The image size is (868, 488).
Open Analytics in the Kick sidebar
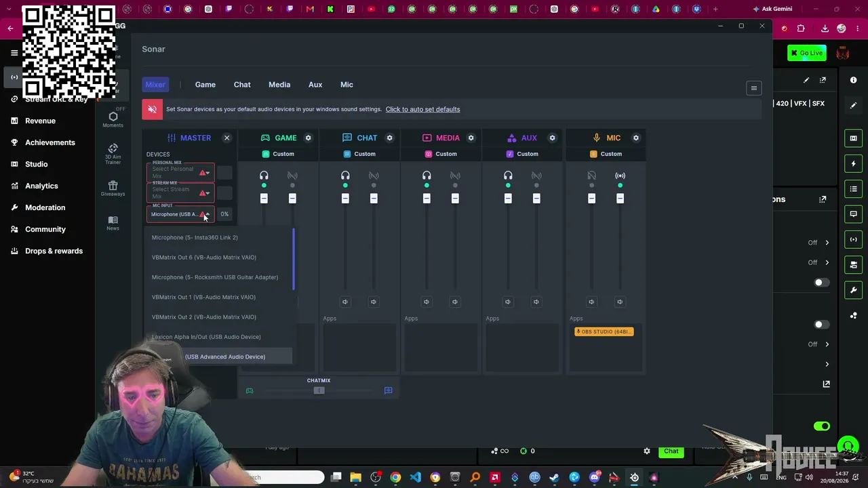pos(41,186)
